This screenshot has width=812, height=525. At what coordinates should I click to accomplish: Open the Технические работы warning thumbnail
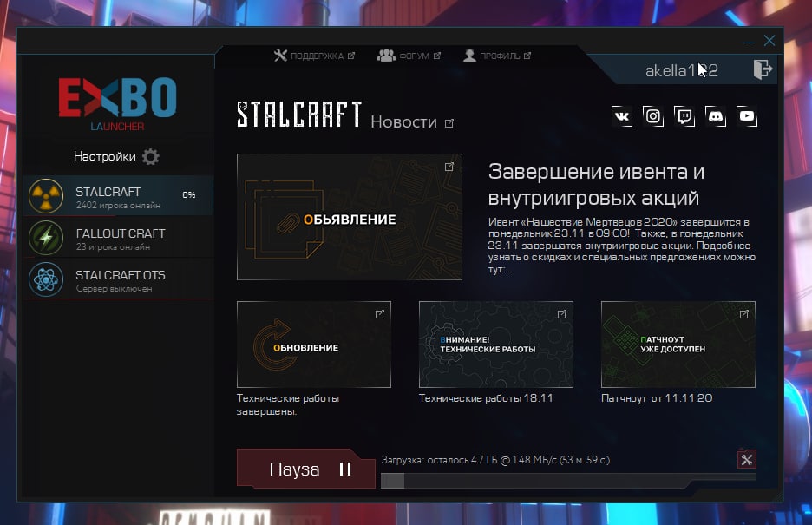coord(496,345)
